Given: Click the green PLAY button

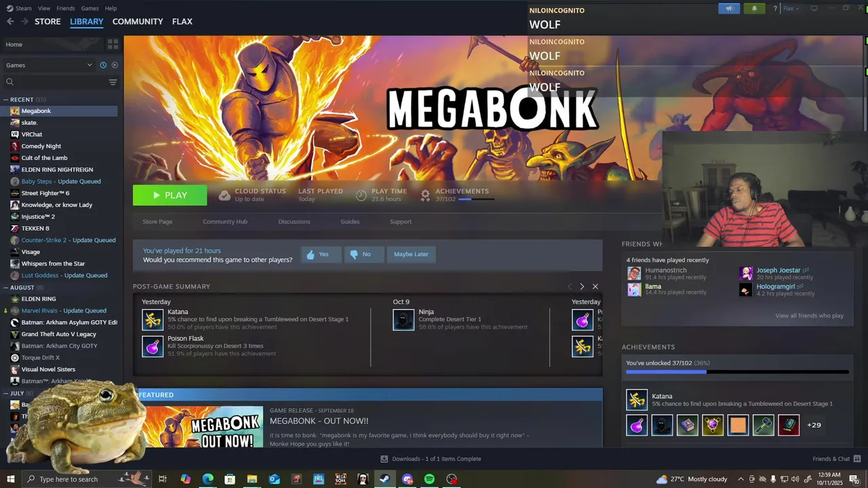Looking at the screenshot, I should pyautogui.click(x=170, y=195).
